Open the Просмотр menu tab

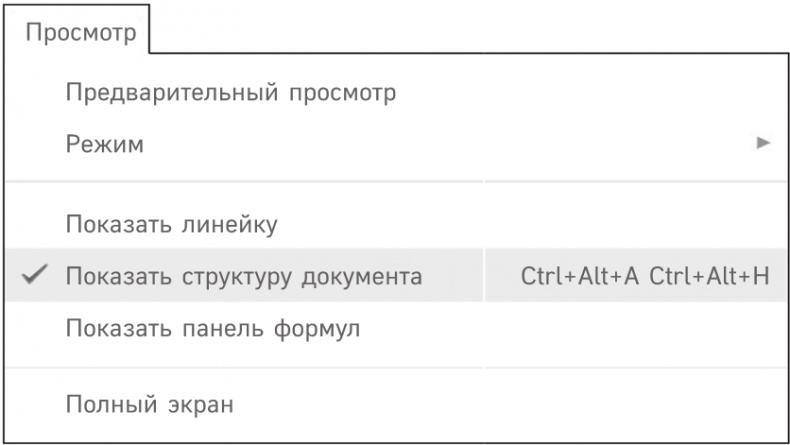81,33
